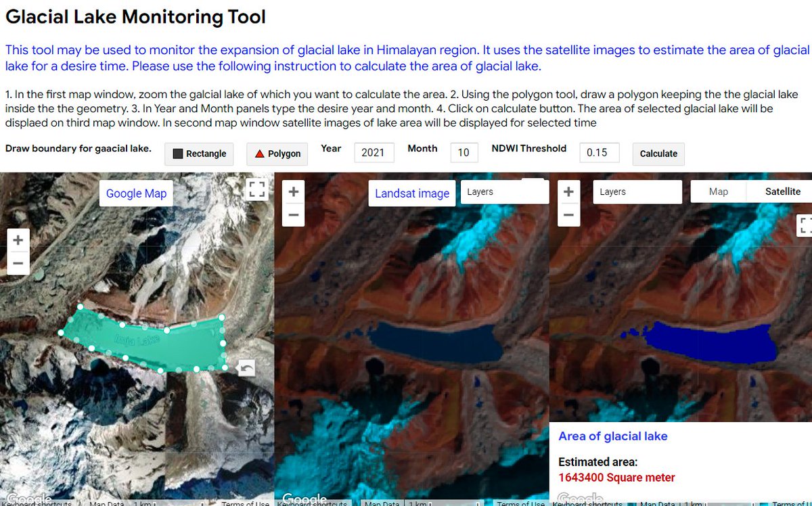Open Layers dropdown in third map

tap(637, 192)
